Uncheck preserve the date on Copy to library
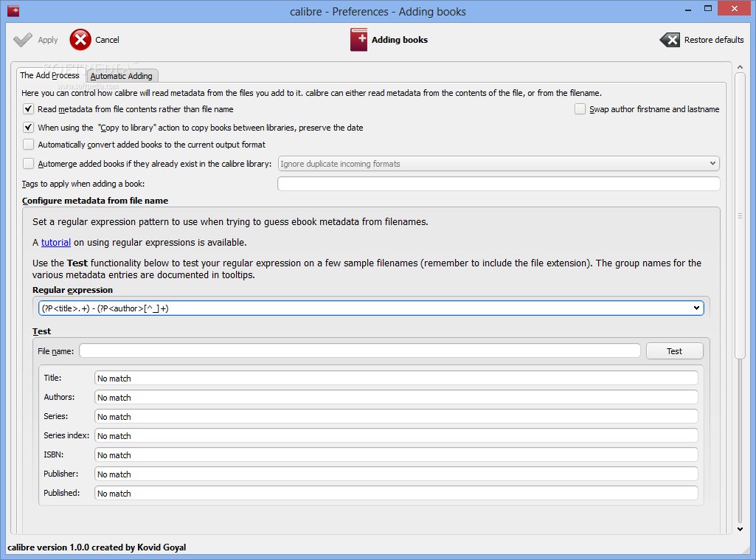 29,127
